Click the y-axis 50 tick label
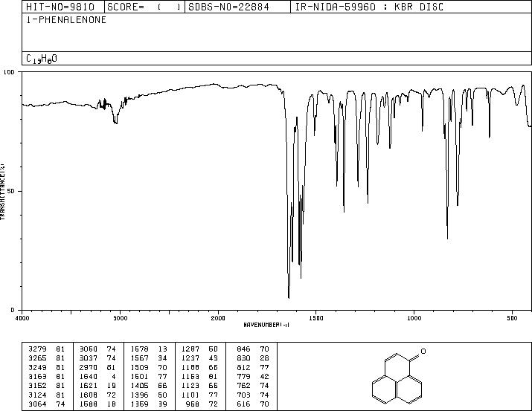The width and height of the screenshot is (532, 411). [x=11, y=191]
